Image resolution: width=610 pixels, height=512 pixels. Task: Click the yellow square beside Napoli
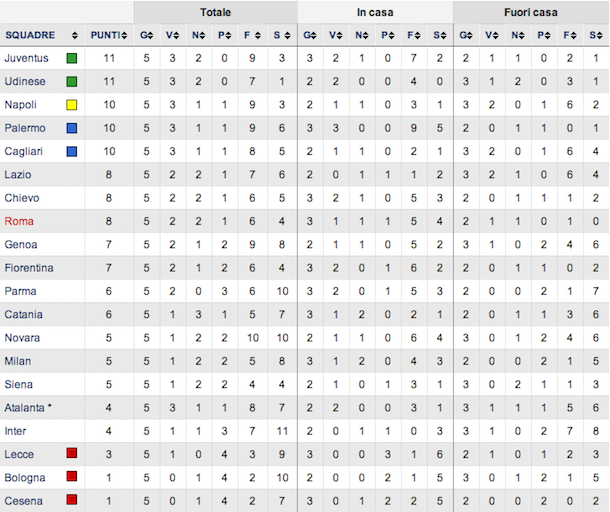(x=72, y=104)
